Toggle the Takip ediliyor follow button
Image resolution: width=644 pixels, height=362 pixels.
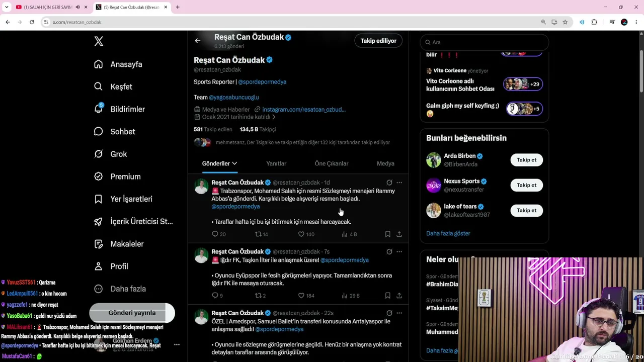(x=378, y=41)
